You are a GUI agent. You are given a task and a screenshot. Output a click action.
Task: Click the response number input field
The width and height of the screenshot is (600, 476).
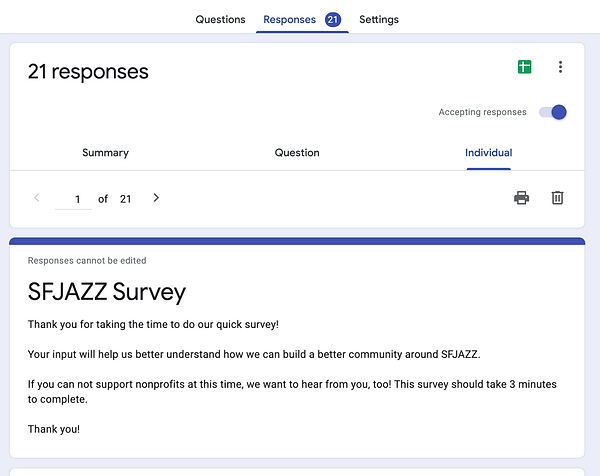(73, 199)
